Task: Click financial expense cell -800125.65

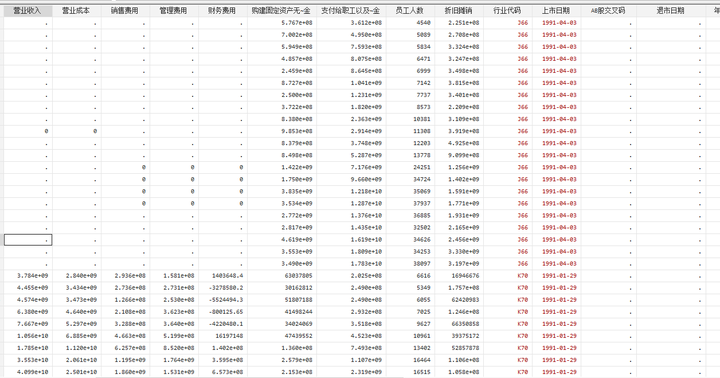Action: tap(223, 312)
